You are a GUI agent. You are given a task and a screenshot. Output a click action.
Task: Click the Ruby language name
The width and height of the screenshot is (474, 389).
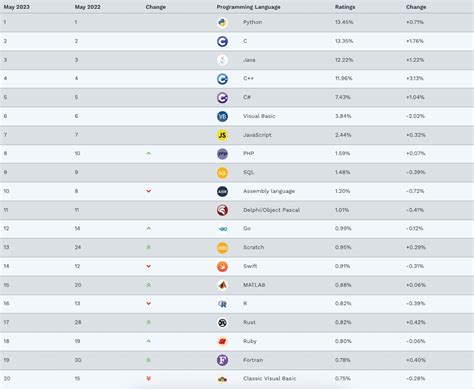click(250, 341)
